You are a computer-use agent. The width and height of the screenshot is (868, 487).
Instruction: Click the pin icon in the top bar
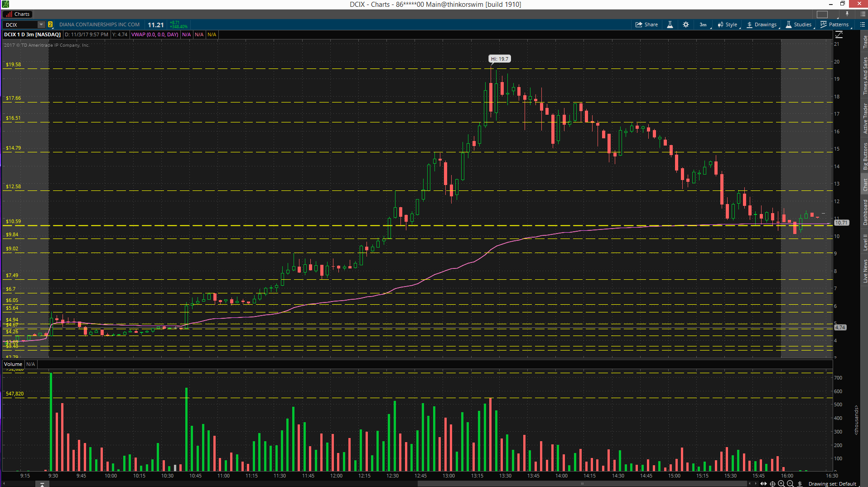point(847,14)
